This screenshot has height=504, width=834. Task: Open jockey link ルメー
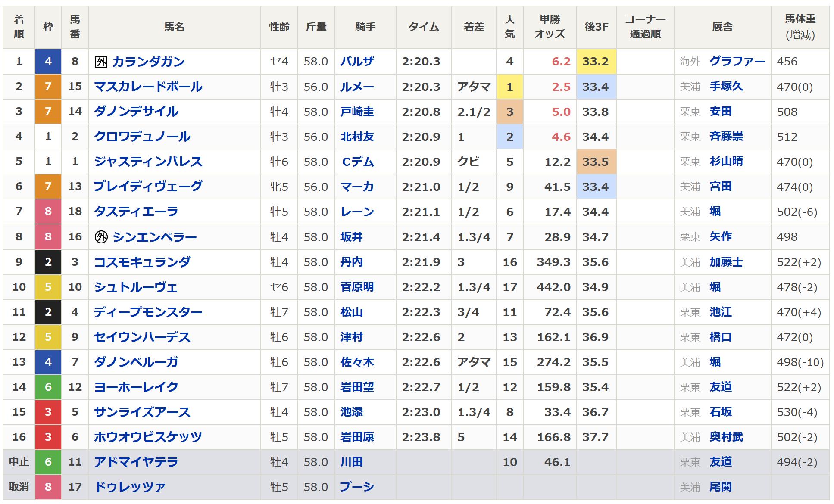357,87
